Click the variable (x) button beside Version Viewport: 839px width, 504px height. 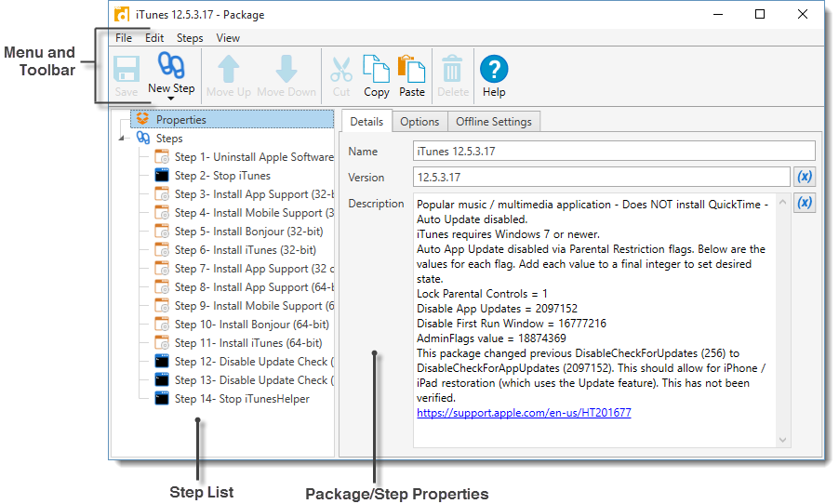[805, 177]
